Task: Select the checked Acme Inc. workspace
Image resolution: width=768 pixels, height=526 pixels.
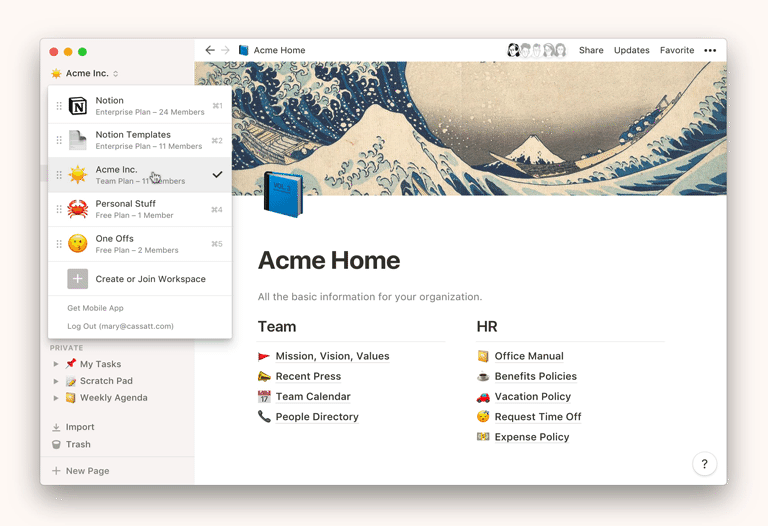Action: [140, 175]
